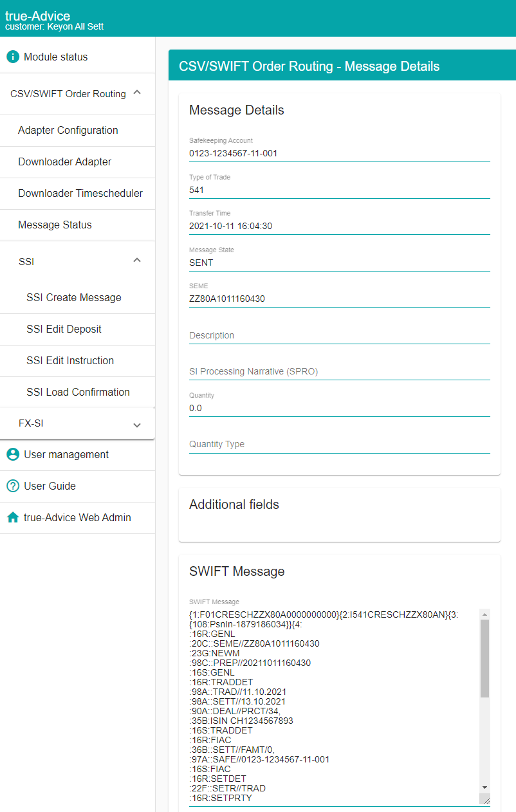
Task: Open User management label
Action: pos(66,454)
